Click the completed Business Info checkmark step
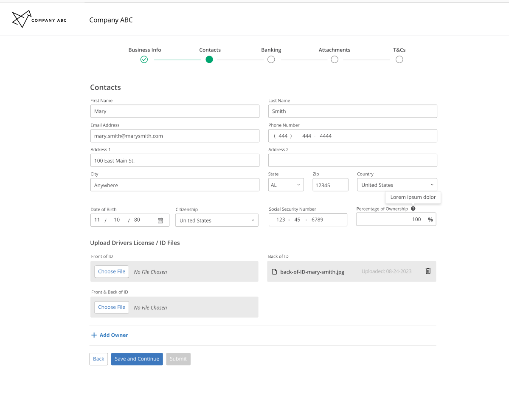509x420 pixels. click(144, 59)
